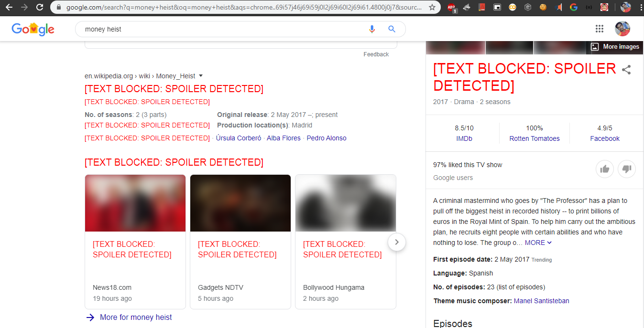Screen dimensions: 644x328
Task: Bookmark this page with the star
Action: pyautogui.click(x=432, y=7)
